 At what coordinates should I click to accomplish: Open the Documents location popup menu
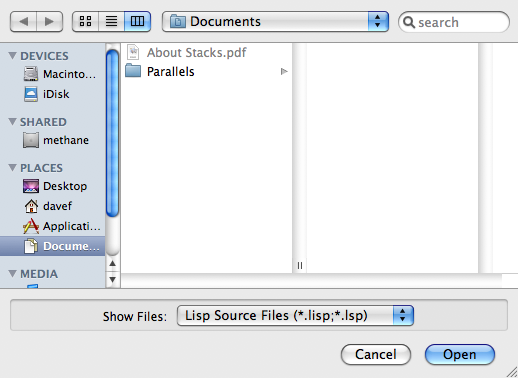275,22
